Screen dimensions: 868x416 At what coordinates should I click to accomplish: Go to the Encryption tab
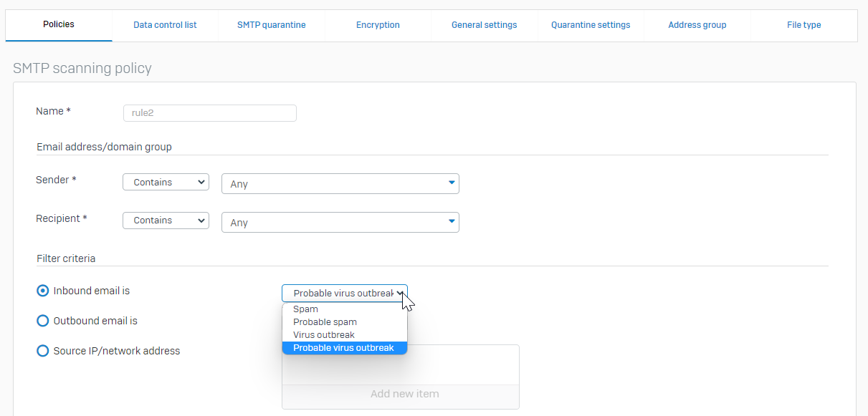pyautogui.click(x=378, y=25)
